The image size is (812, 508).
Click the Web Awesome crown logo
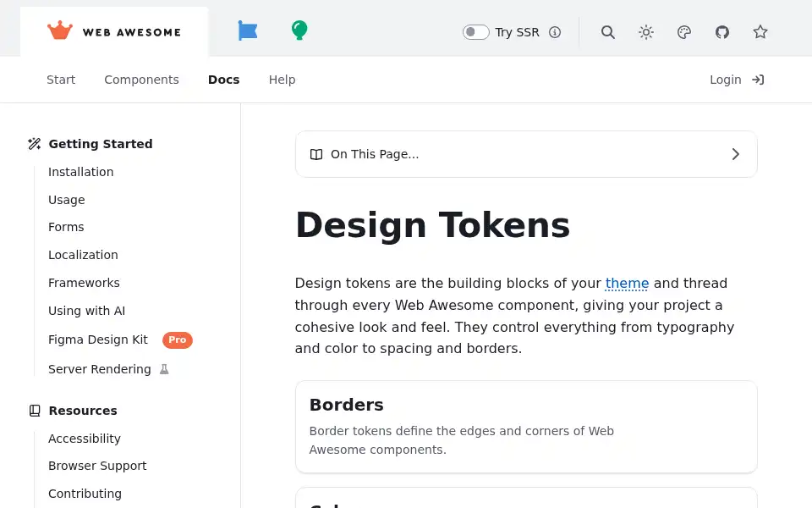59,30
